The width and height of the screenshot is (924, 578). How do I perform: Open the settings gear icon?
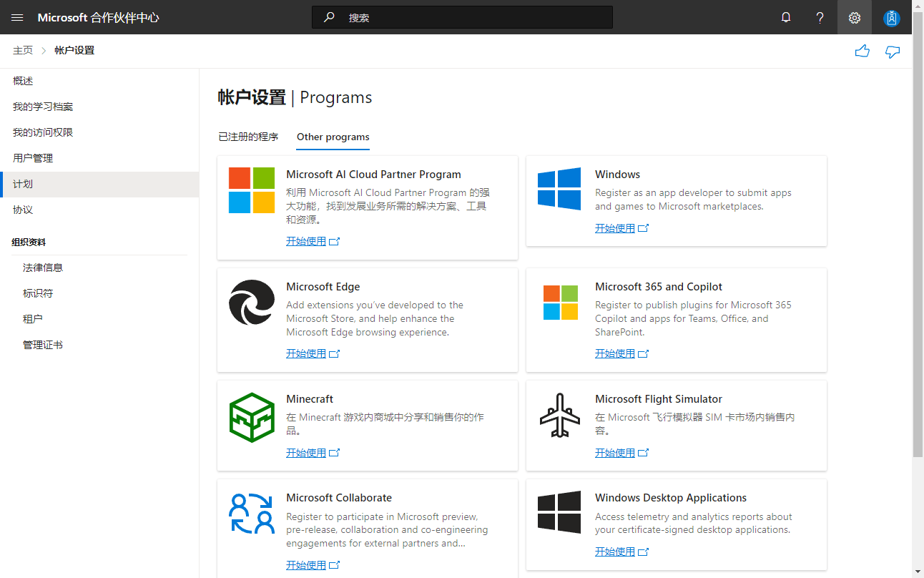(x=855, y=17)
